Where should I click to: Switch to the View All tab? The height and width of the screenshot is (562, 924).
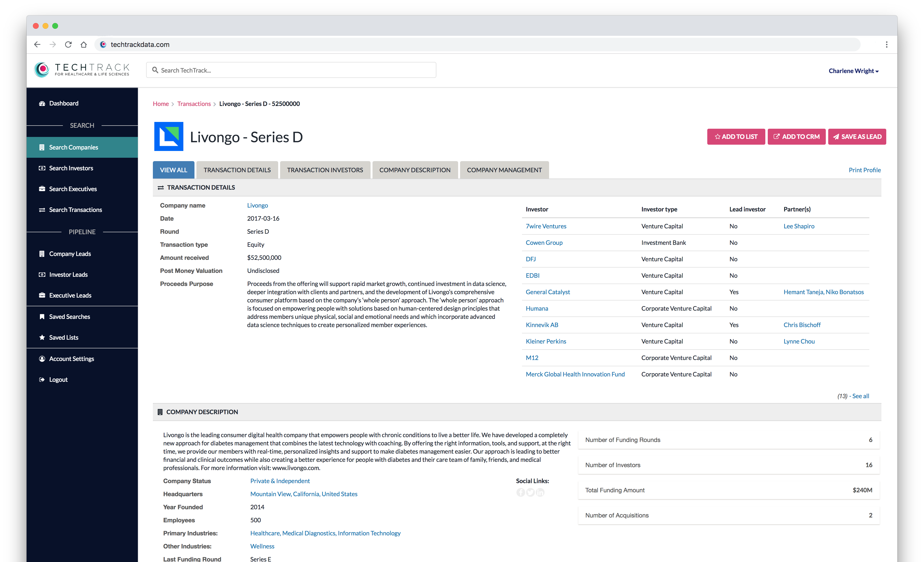(174, 170)
